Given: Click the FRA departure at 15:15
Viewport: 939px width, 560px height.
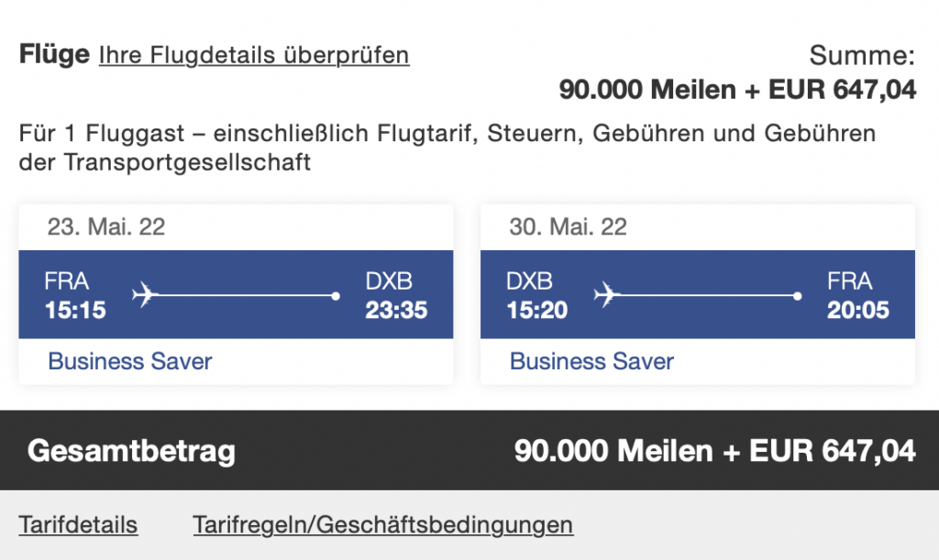Looking at the screenshot, I should (75, 296).
